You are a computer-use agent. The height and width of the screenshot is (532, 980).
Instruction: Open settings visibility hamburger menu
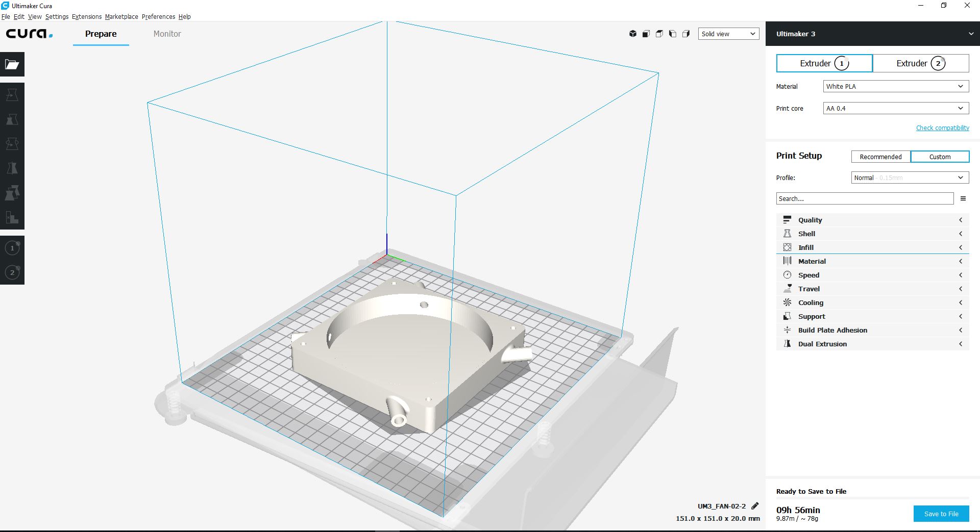(963, 198)
